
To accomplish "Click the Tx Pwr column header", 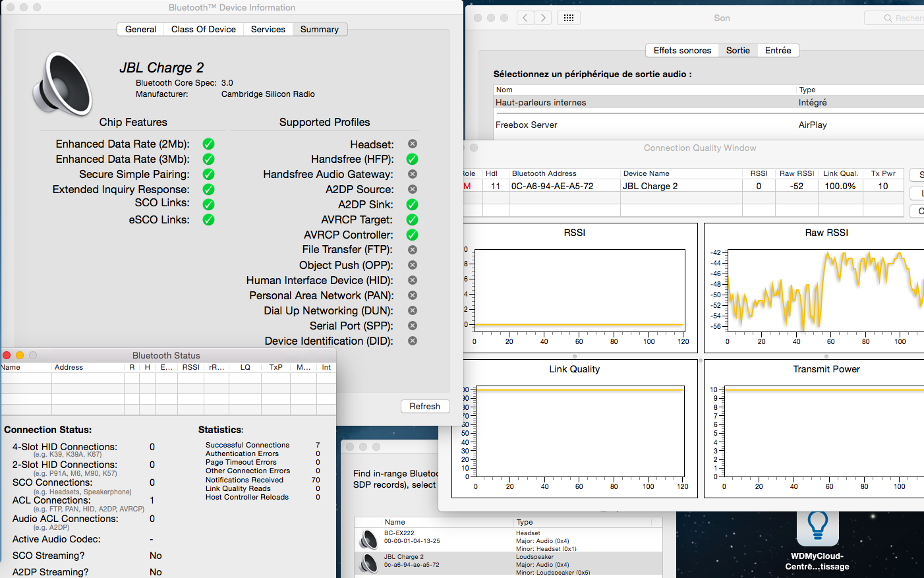I will point(883,173).
